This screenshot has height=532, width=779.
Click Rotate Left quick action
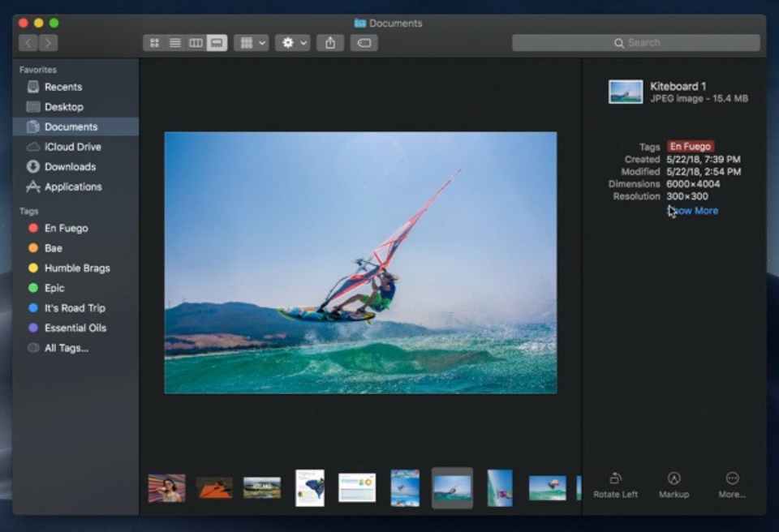point(616,485)
